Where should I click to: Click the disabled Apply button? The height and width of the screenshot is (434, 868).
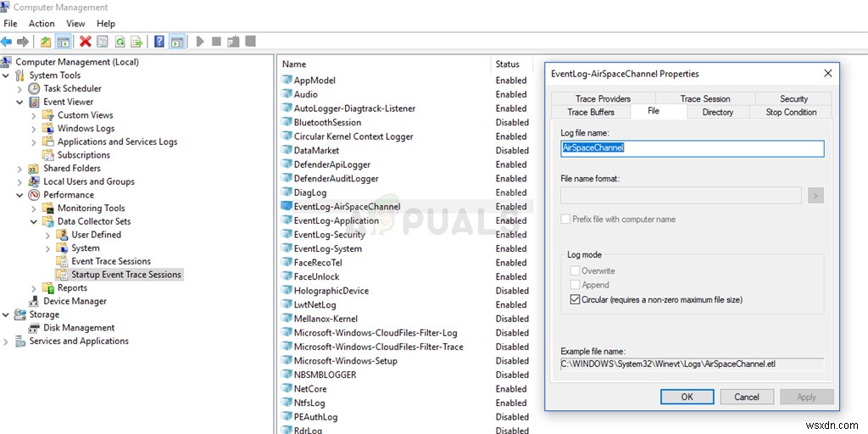(807, 397)
